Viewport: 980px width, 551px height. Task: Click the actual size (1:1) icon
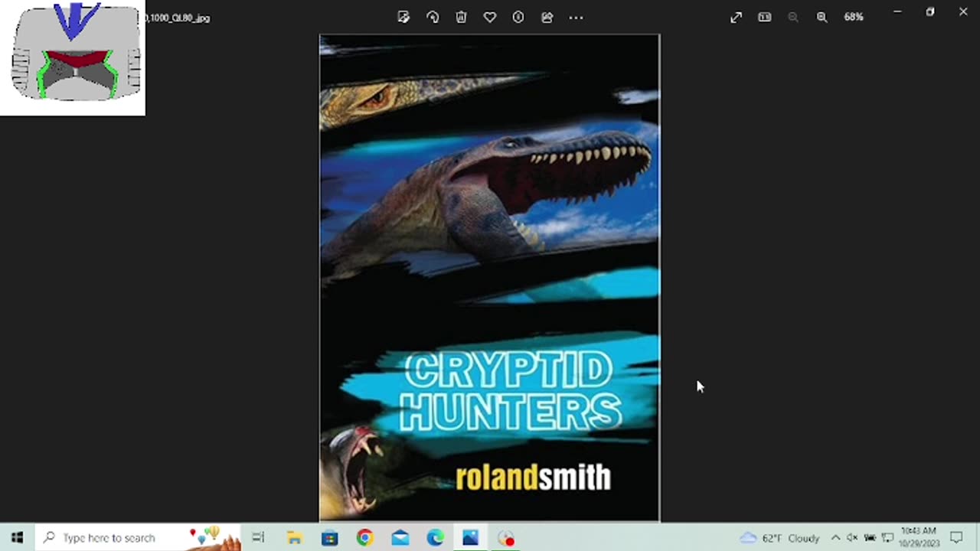point(764,17)
